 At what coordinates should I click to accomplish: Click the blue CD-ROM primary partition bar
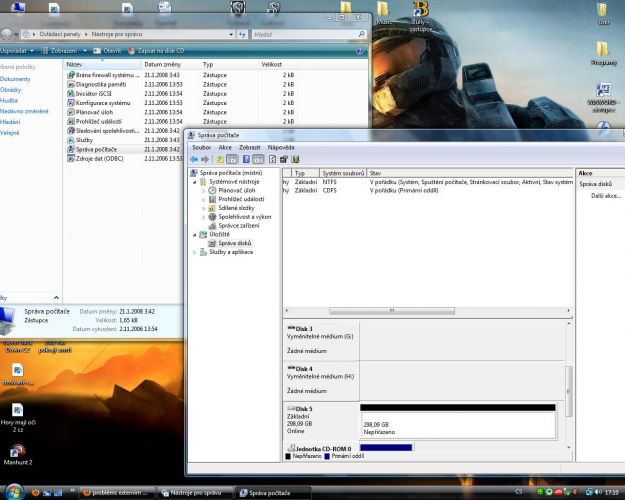tap(386, 447)
